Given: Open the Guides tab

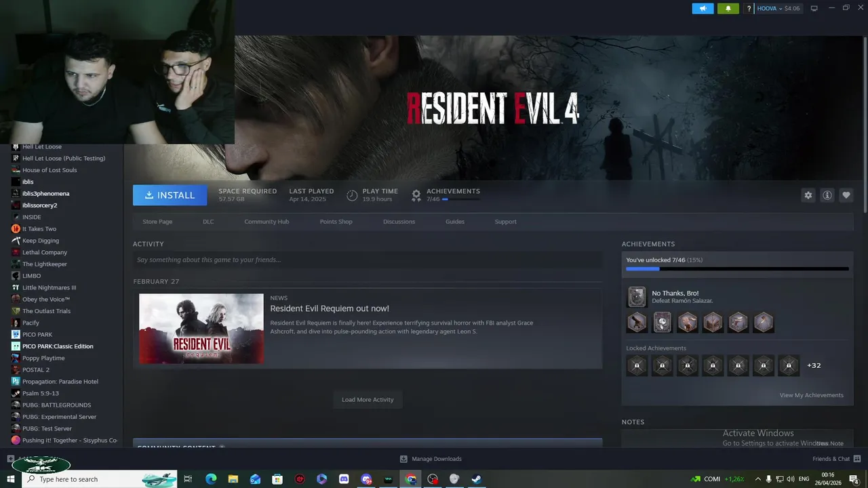Looking at the screenshot, I should click(455, 222).
